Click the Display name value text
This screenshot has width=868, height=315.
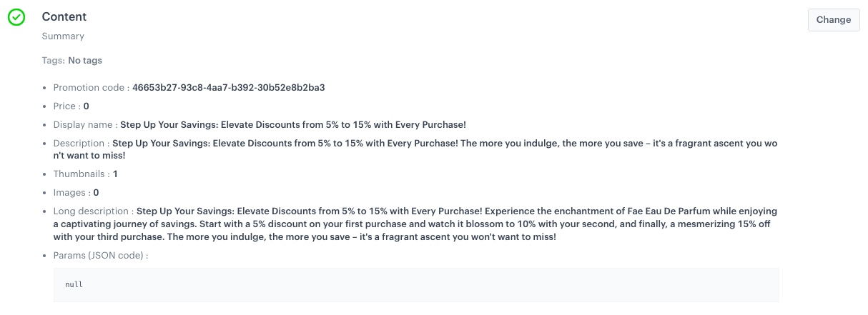click(292, 124)
